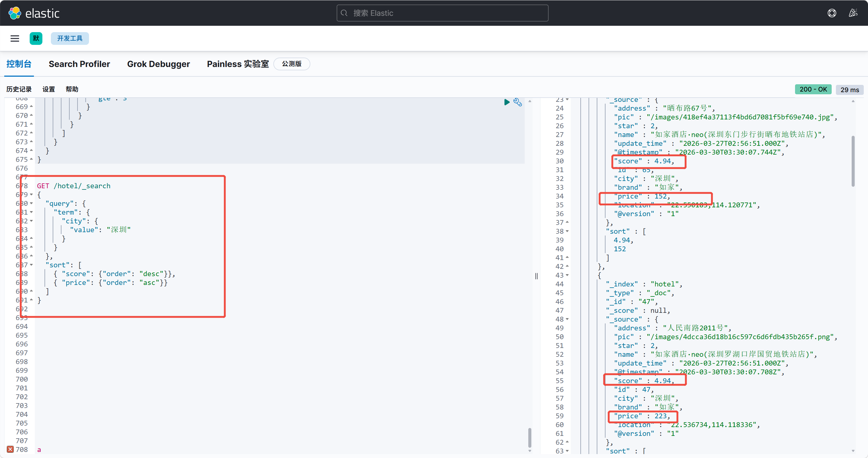This screenshot has height=458, width=868.
Task: Open the Grok Debugger tab
Action: [158, 64]
